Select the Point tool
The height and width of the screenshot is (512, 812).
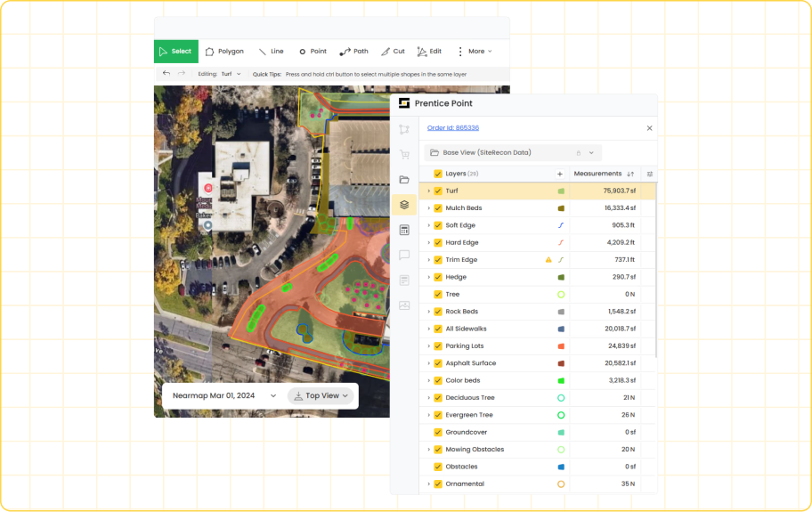point(313,52)
